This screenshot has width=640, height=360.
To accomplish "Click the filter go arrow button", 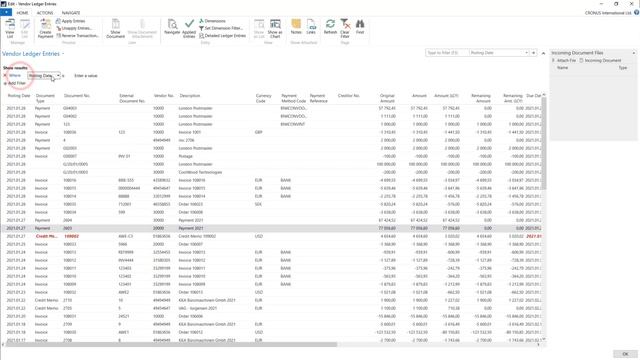I will pyautogui.click(x=533, y=53).
